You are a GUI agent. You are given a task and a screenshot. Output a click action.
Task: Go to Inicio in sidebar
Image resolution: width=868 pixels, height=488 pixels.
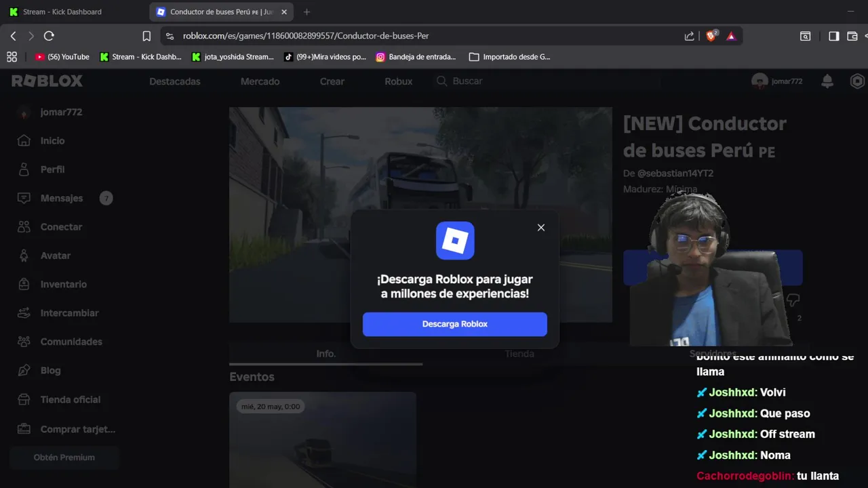pos(41,141)
